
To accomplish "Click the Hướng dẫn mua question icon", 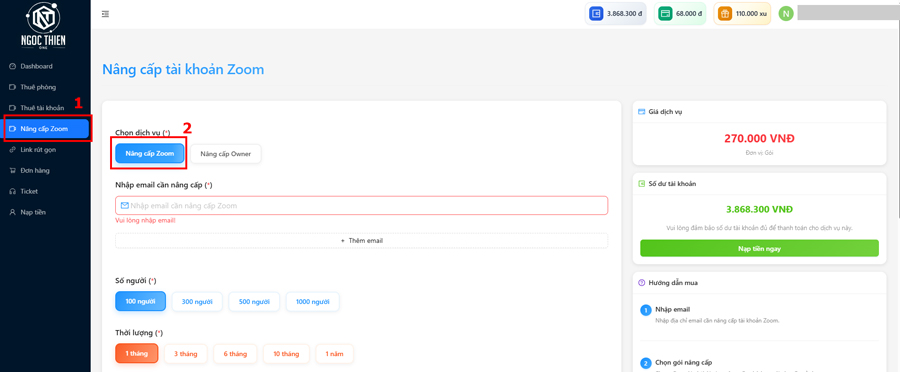I will coord(642,282).
